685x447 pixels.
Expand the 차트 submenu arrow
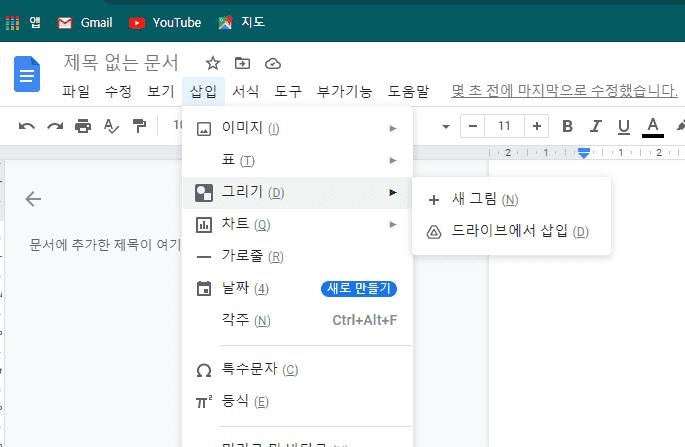pos(393,225)
